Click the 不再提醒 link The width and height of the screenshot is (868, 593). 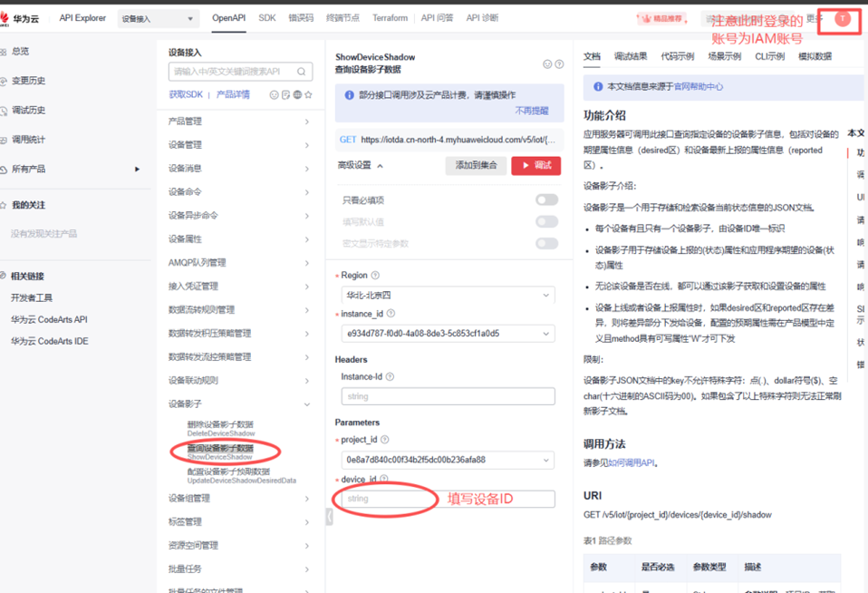click(532, 111)
